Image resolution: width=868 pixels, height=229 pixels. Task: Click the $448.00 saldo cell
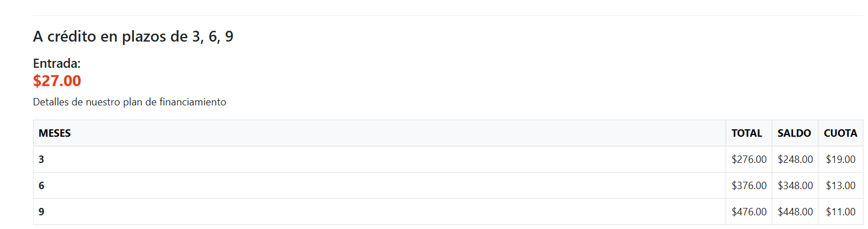tap(795, 212)
